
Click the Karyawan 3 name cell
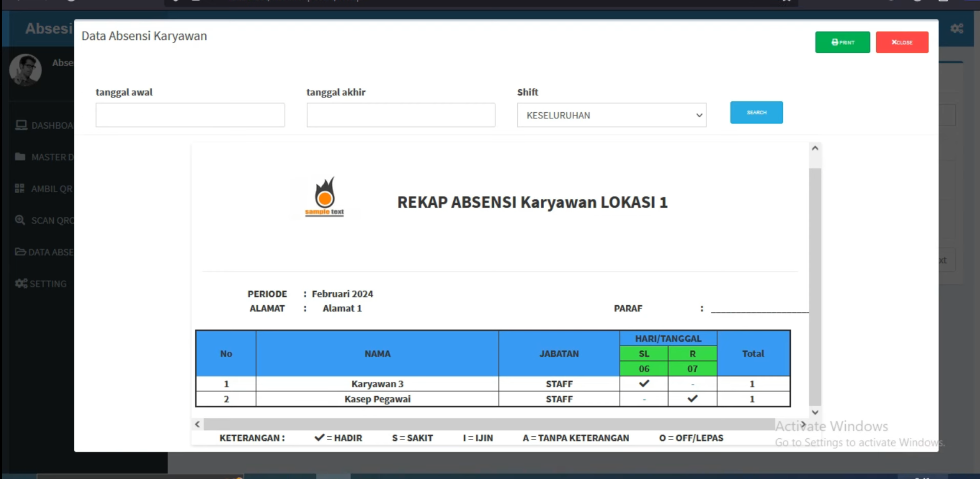pos(377,384)
